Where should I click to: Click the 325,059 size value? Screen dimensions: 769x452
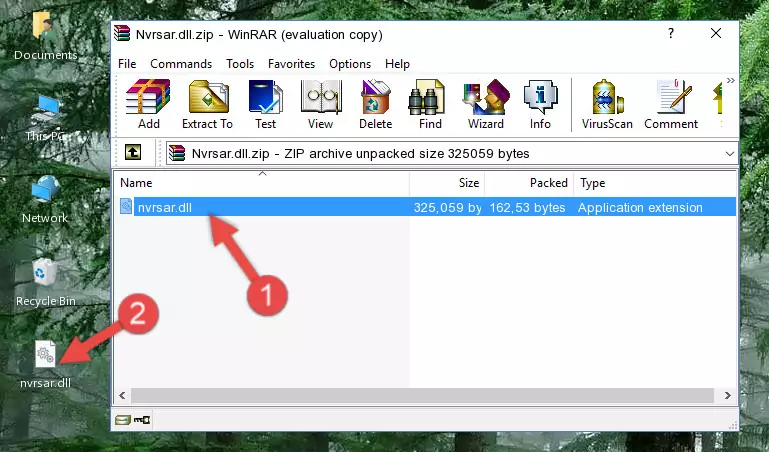pyautogui.click(x=447, y=207)
